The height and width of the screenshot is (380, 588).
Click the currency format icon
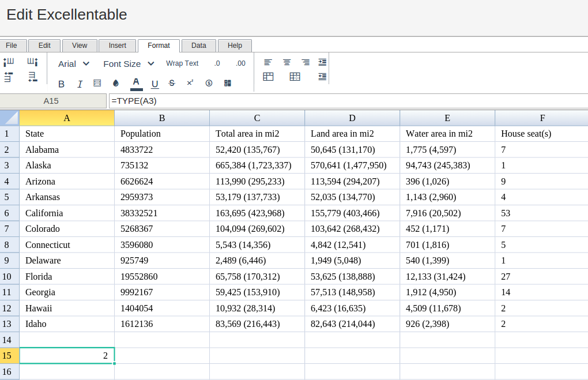(209, 83)
